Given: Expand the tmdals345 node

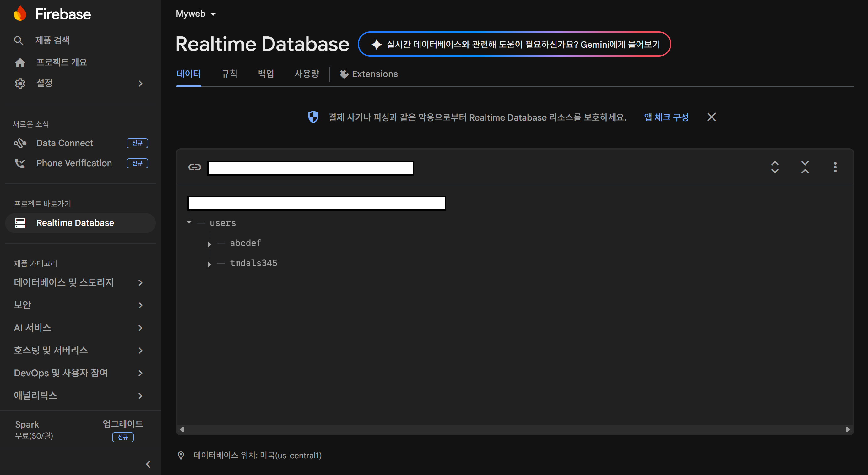Looking at the screenshot, I should tap(209, 264).
